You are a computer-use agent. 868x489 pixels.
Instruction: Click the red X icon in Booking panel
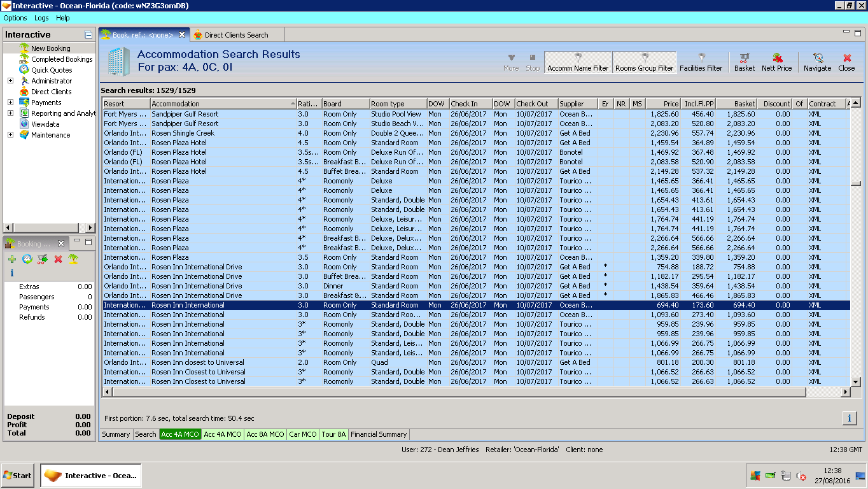pyautogui.click(x=58, y=259)
